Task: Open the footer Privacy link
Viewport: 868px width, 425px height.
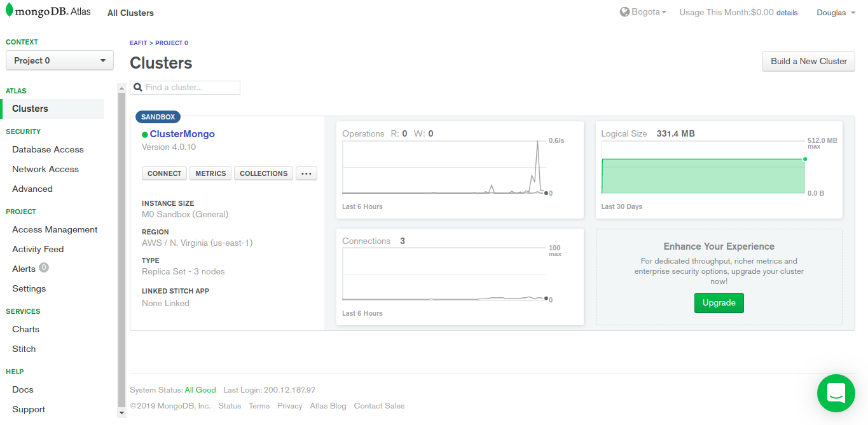Action: (x=290, y=406)
